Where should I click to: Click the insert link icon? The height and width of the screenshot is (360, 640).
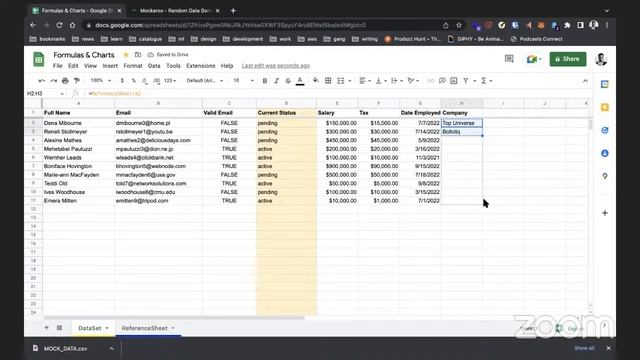pos(430,81)
